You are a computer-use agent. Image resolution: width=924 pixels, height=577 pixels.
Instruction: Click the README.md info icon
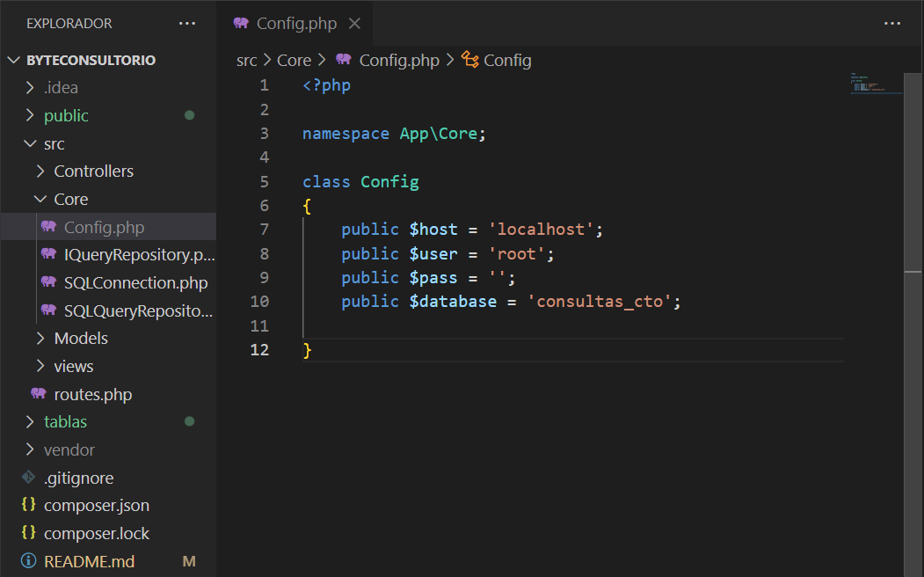pyautogui.click(x=28, y=561)
